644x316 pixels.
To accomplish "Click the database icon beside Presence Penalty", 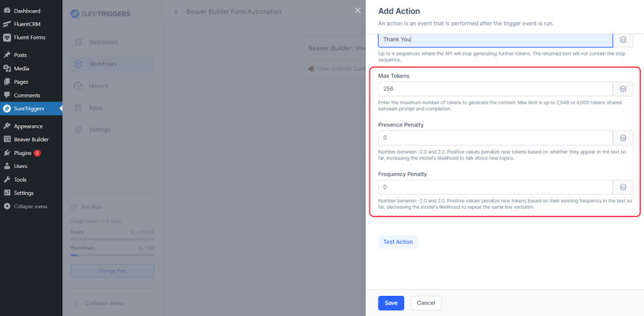I will point(623,138).
